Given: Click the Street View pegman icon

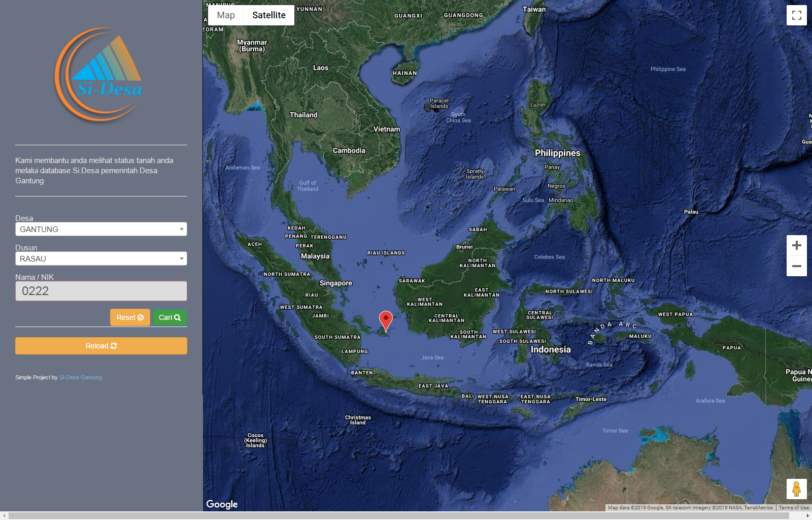Looking at the screenshot, I should pyautogui.click(x=796, y=489).
